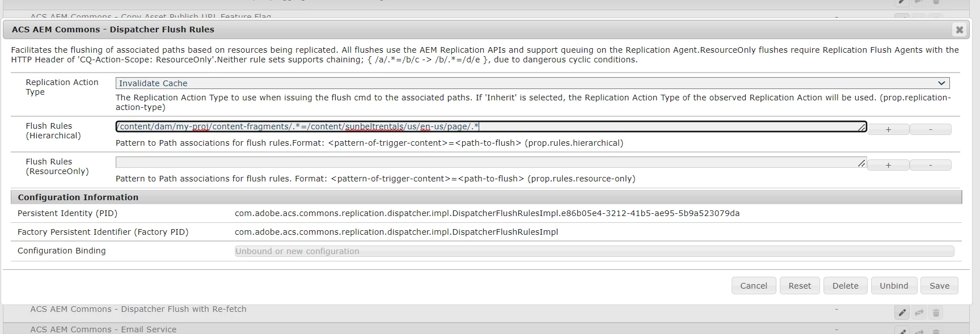Add a Flush Rules (ResourceOnly) entry with plus
The width and height of the screenshot is (980, 334).
[888, 166]
